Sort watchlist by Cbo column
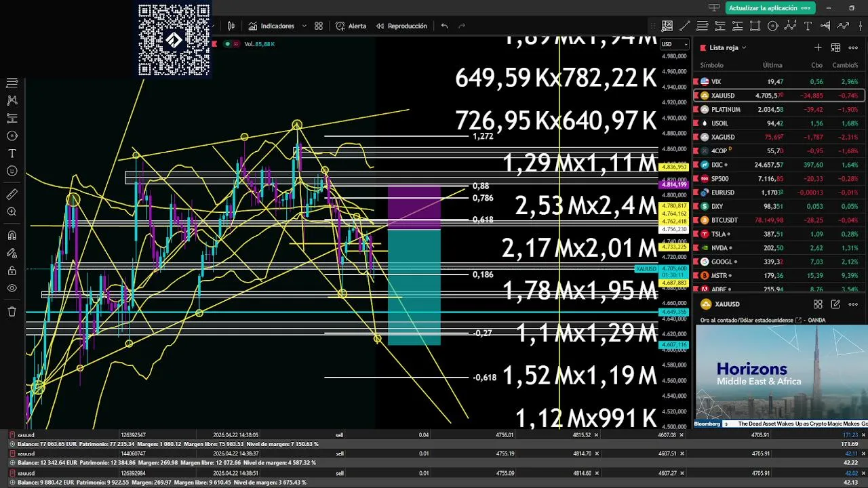 (816, 65)
